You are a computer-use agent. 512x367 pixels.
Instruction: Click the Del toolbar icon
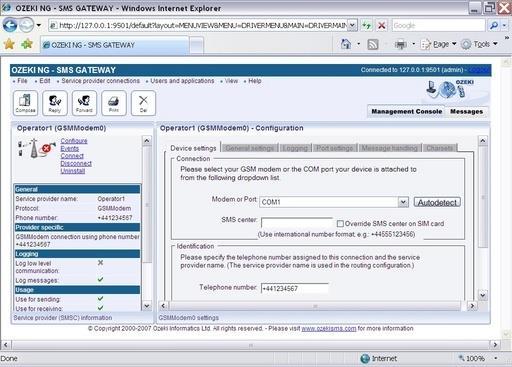tap(143, 103)
